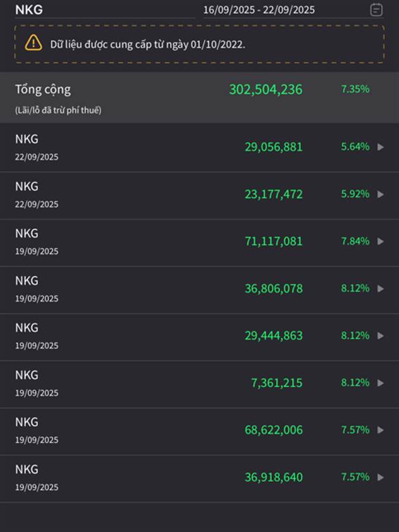
Task: Click the 7.84% profit percentage
Action: (x=355, y=241)
